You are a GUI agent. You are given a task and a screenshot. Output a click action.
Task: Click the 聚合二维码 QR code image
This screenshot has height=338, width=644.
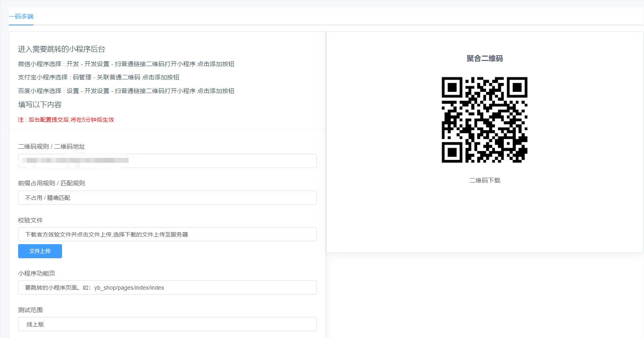[x=484, y=120]
